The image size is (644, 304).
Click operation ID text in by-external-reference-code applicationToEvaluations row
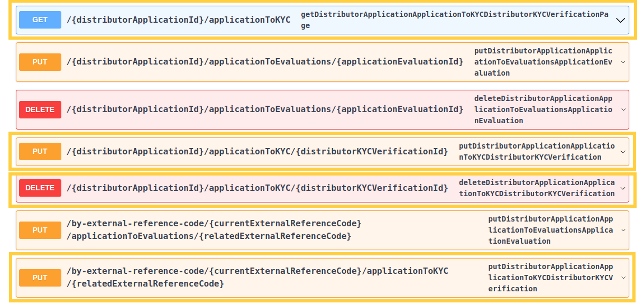550,230
